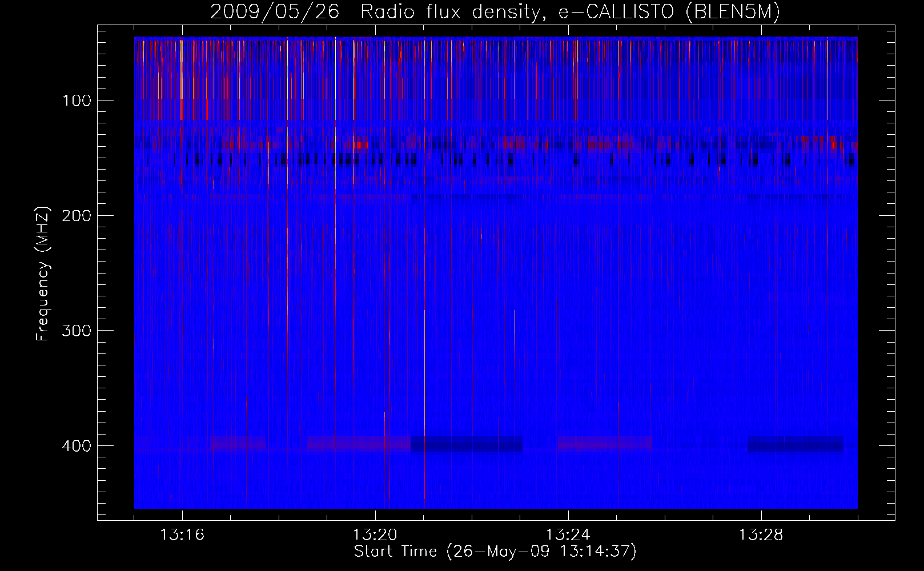Click the 'Frequency (MHZ)' axis label
The width and height of the screenshot is (924, 571).
tap(43, 274)
